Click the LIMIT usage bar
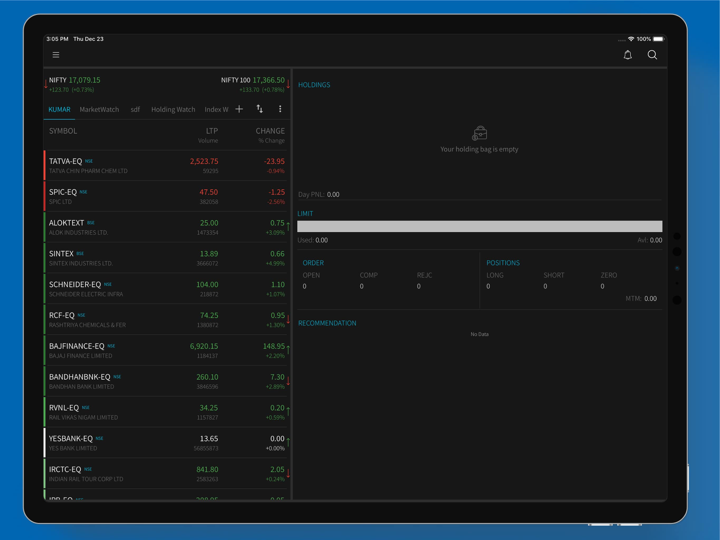The width and height of the screenshot is (720, 540). coord(479,227)
